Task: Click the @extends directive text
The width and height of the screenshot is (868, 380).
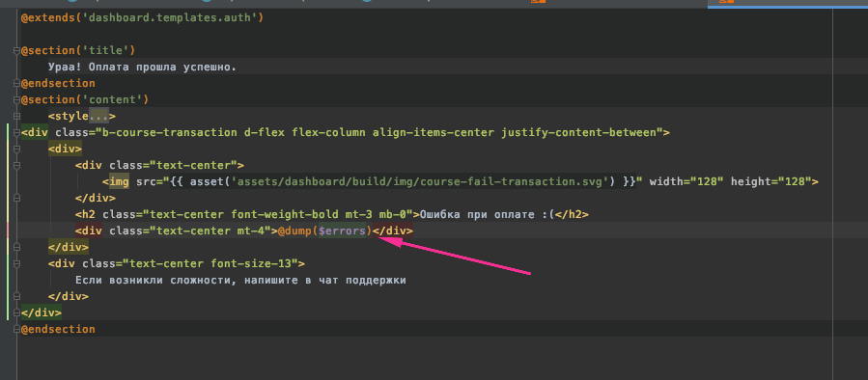Action: click(x=48, y=17)
